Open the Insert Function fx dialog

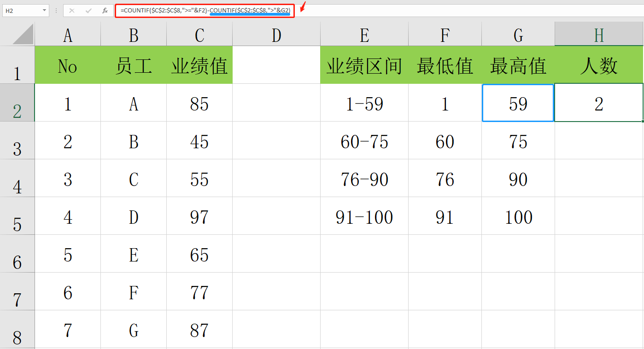coord(105,10)
